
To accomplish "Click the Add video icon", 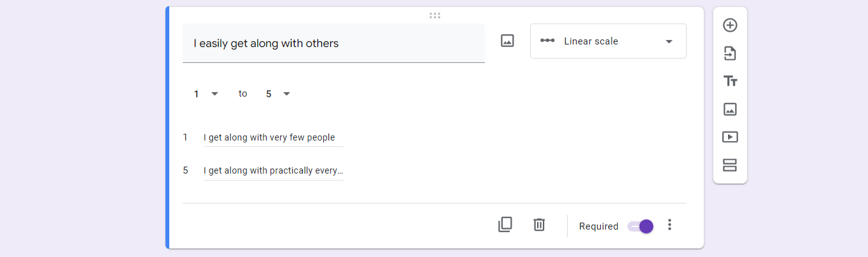I will coord(730,137).
